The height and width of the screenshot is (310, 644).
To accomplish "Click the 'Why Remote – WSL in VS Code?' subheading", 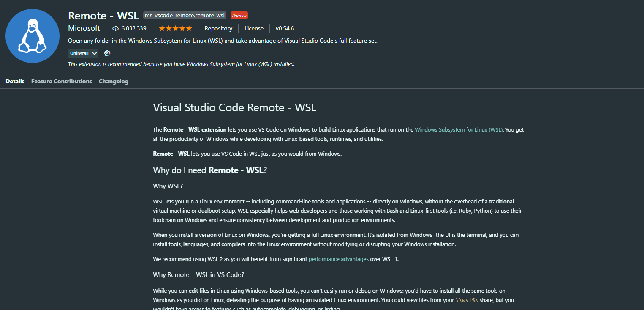I will click(x=198, y=275).
